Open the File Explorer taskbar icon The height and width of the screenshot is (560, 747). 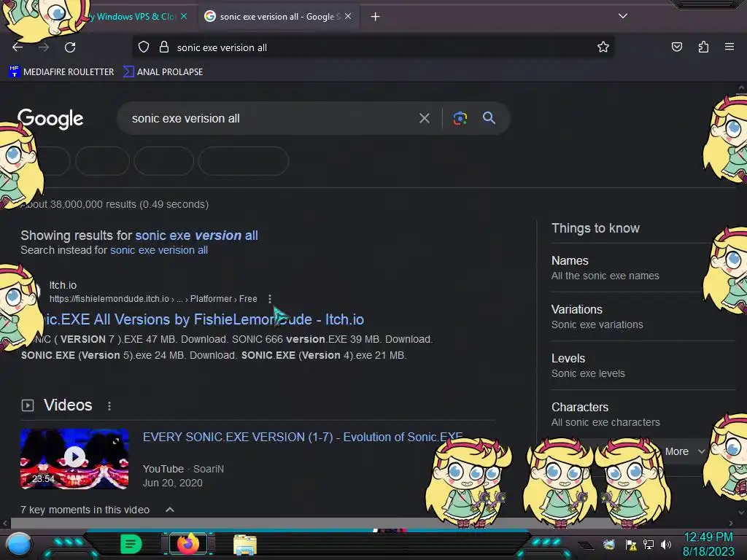(x=245, y=545)
